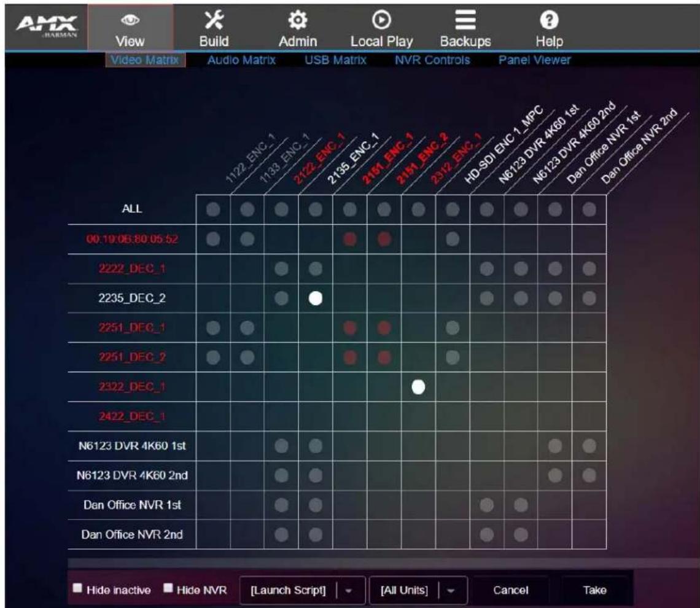700x608 pixels.
Task: Open the NVR Controls subtab
Action: click(x=432, y=60)
